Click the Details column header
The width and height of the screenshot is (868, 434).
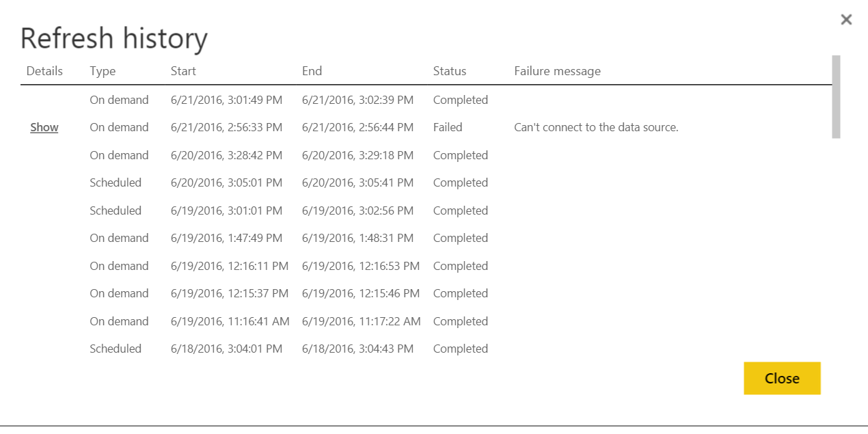tap(44, 70)
